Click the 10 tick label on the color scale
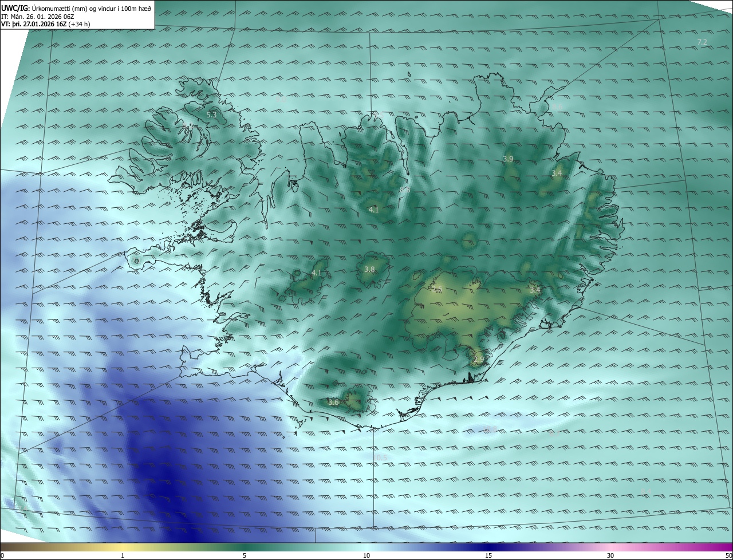The height and width of the screenshot is (560, 733). click(366, 555)
